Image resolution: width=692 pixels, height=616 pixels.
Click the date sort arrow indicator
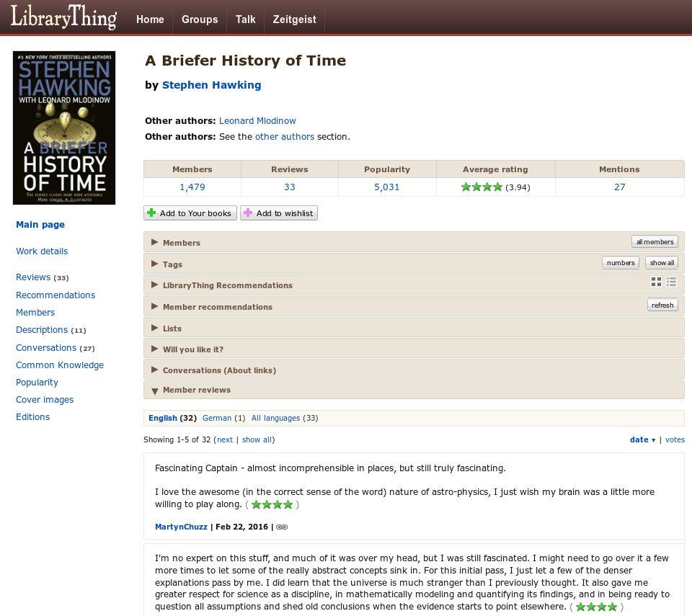(654, 440)
